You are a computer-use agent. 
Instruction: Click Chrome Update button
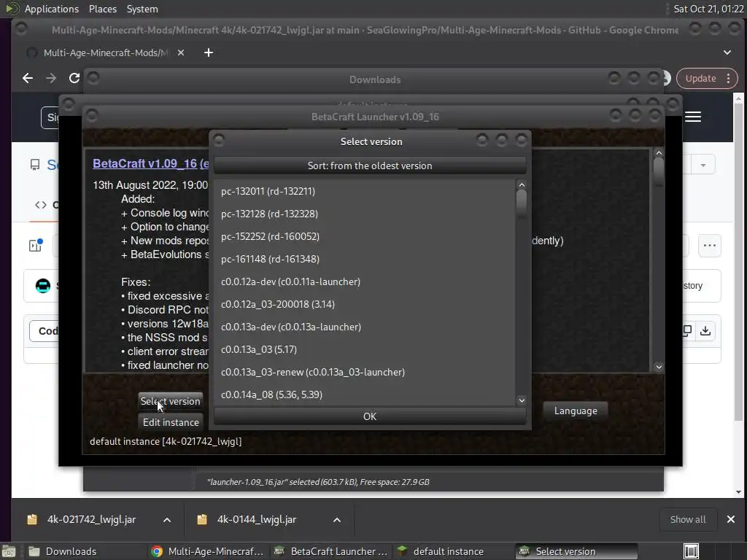pos(701,79)
